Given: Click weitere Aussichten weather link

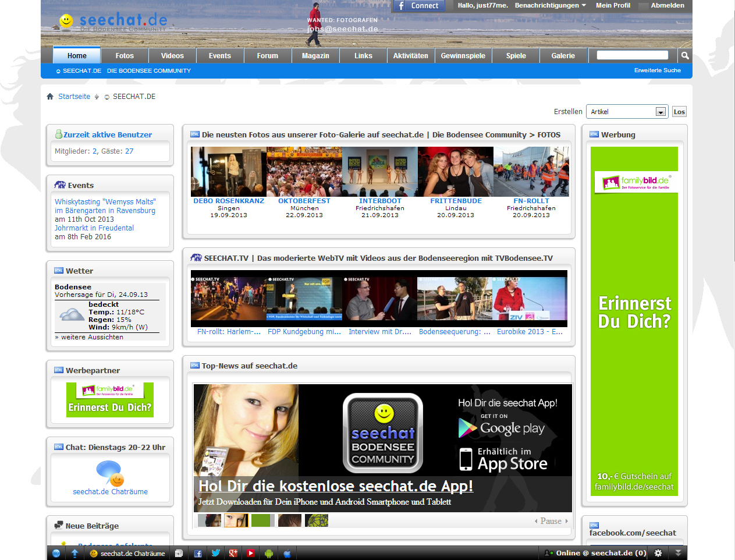Looking at the screenshot, I should 92,337.
